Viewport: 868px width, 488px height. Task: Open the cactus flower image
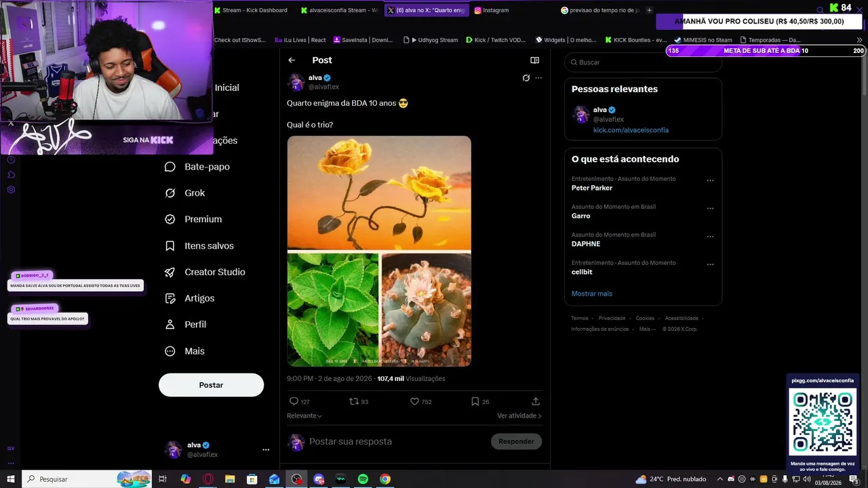426,310
